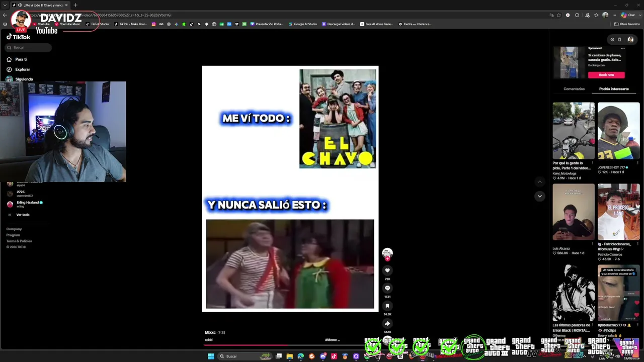The width and height of the screenshot is (644, 362).
Task: Open the Windows Start menu
Action: tap(211, 356)
